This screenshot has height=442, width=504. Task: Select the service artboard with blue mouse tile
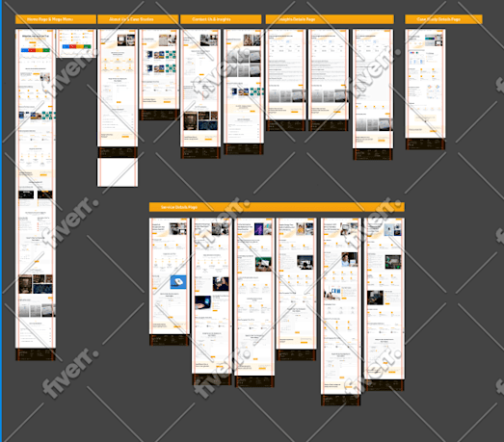coord(170,282)
